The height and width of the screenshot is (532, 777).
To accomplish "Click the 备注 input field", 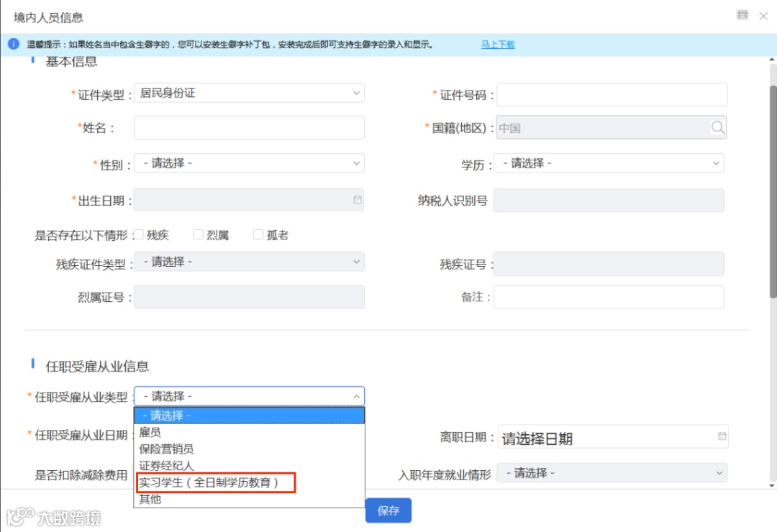I will (x=609, y=297).
